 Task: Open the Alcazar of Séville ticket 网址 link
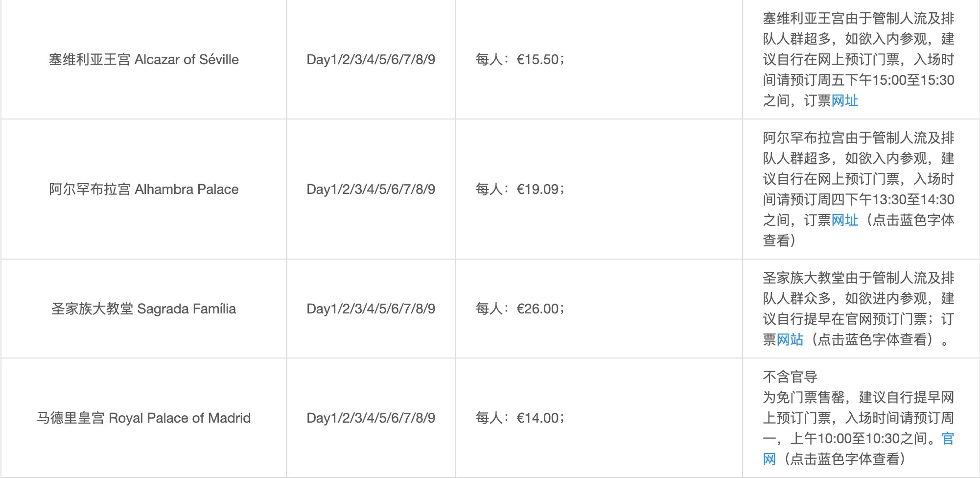[x=844, y=101]
